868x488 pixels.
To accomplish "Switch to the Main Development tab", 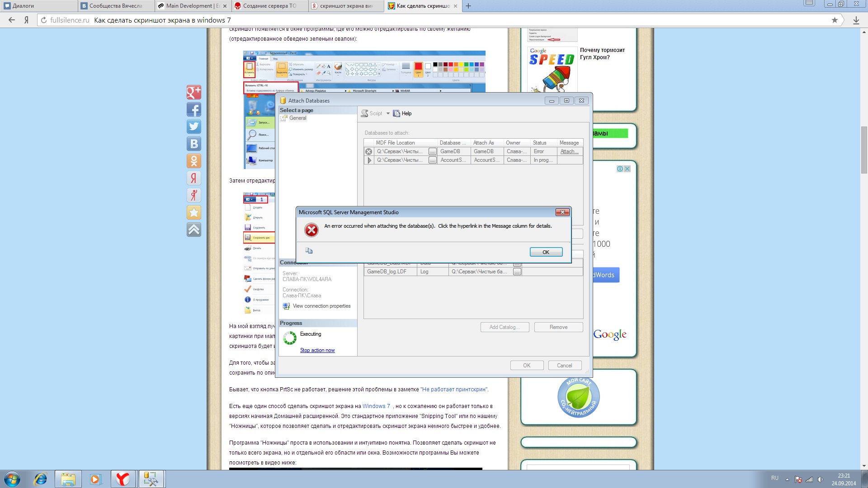I will 192,6.
